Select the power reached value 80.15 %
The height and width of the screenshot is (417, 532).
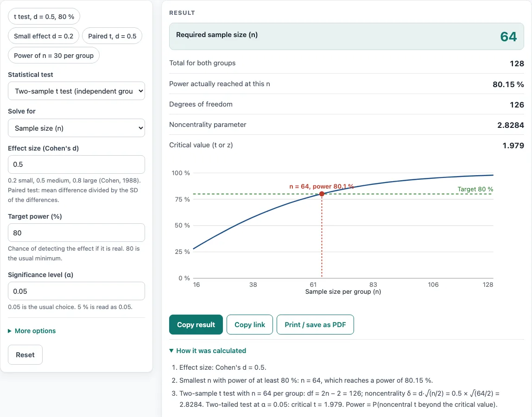coord(508,84)
